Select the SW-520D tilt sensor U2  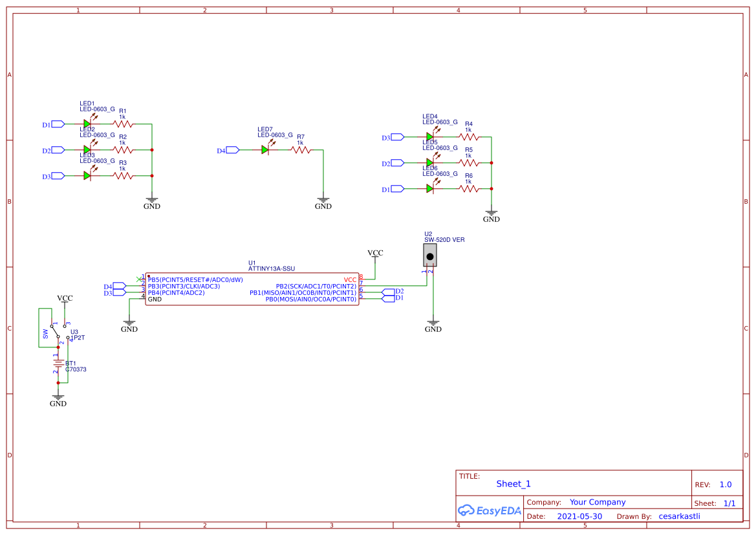[430, 255]
